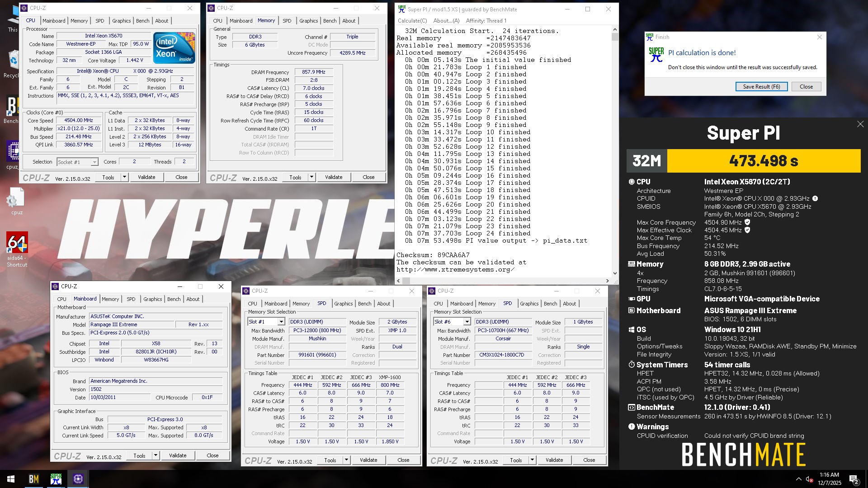Click Tools button in the Memory Timings CPU-Z window

tap(295, 177)
